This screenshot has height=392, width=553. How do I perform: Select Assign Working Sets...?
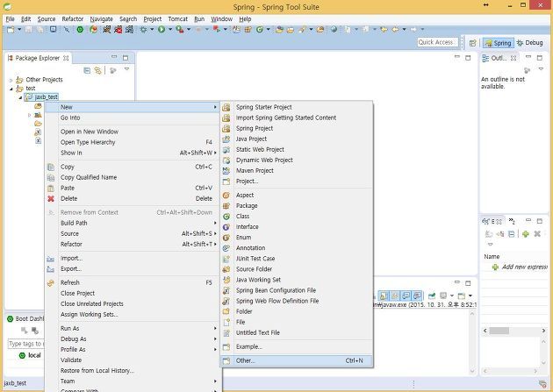[133, 315]
